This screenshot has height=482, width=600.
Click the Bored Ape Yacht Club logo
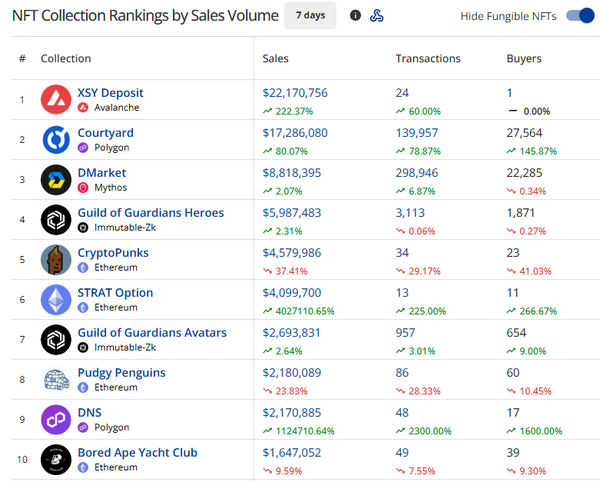pos(56,459)
